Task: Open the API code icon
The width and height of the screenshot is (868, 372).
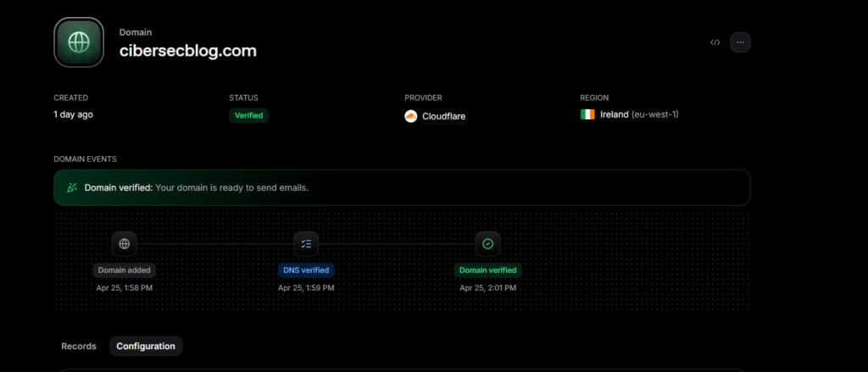Action: tap(715, 42)
